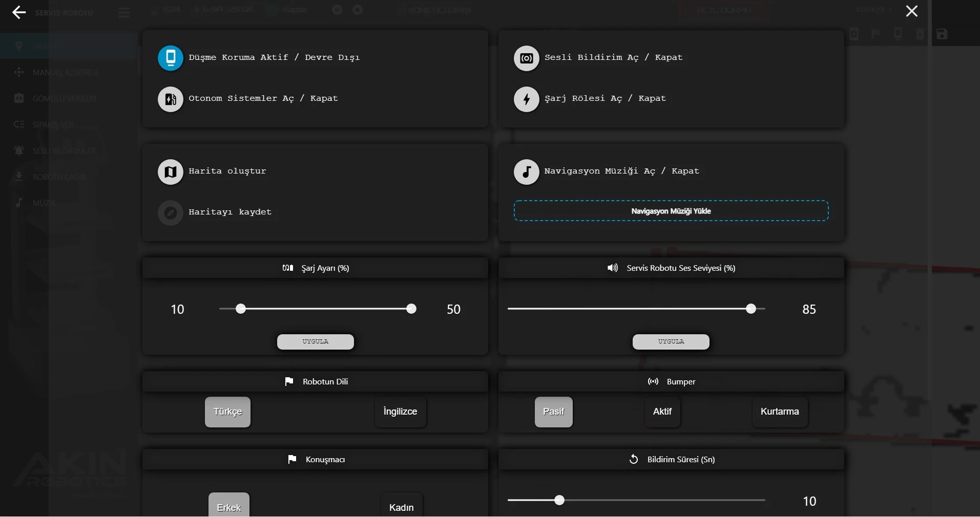The width and height of the screenshot is (980, 517).
Task: Toggle the Düşme Koruma fall protection icon
Action: pyautogui.click(x=171, y=58)
